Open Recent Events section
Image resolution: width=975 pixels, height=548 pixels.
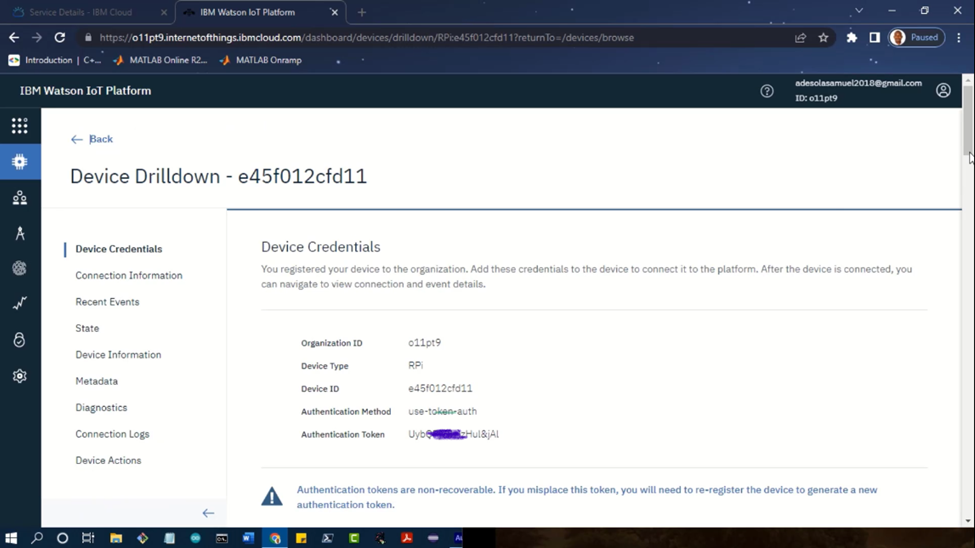[x=107, y=302]
